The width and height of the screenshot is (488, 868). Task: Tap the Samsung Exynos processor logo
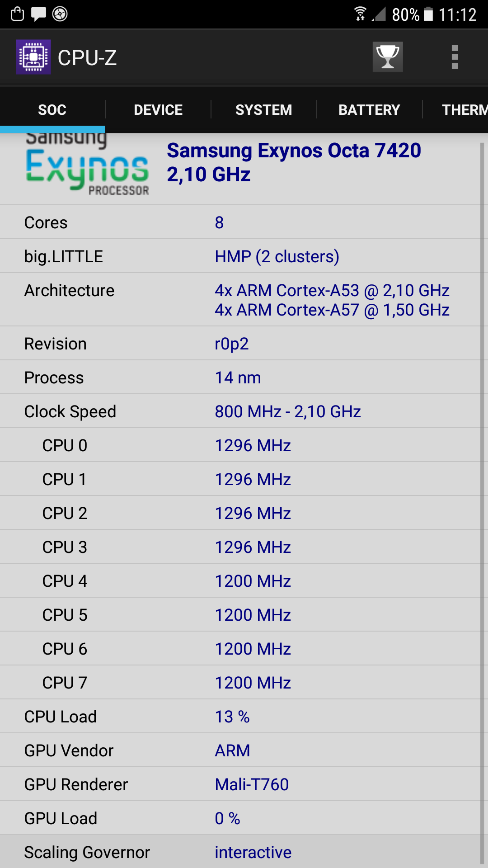[87, 165]
